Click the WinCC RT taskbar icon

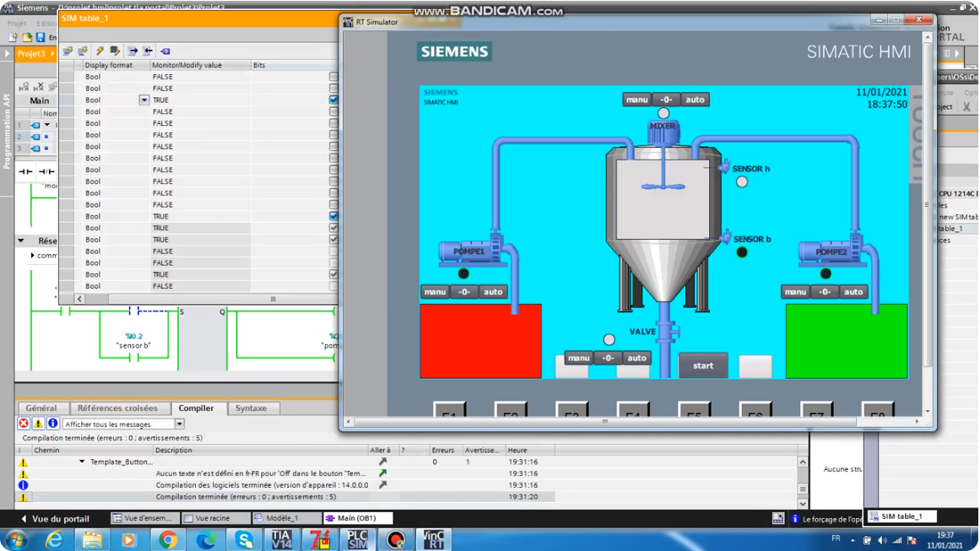[x=433, y=538]
